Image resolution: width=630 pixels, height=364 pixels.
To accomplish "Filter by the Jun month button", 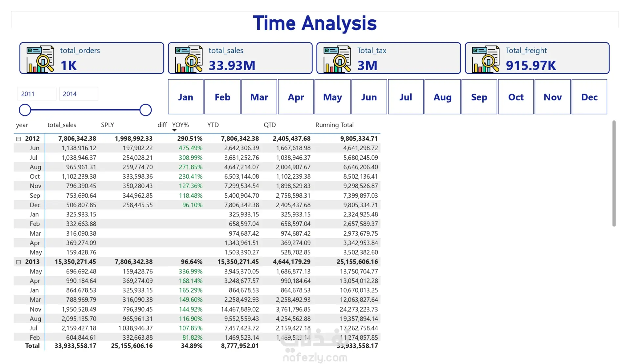I will (x=369, y=97).
